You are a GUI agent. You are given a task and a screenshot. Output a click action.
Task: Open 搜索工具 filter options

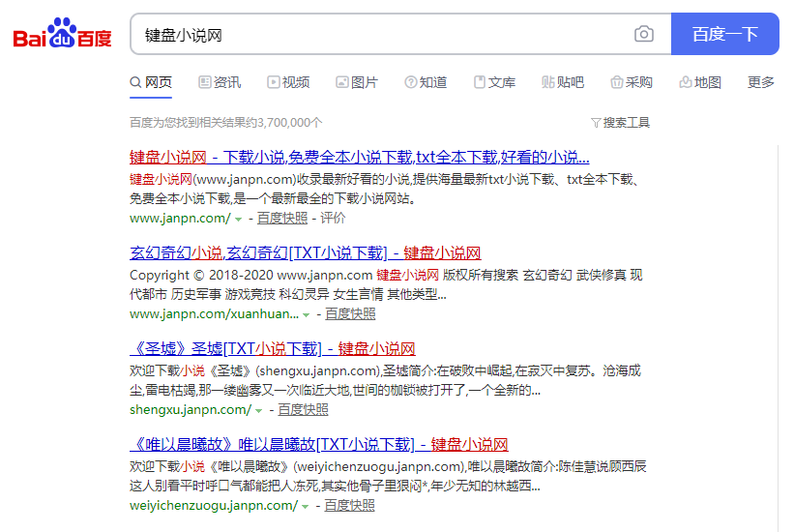point(620,123)
